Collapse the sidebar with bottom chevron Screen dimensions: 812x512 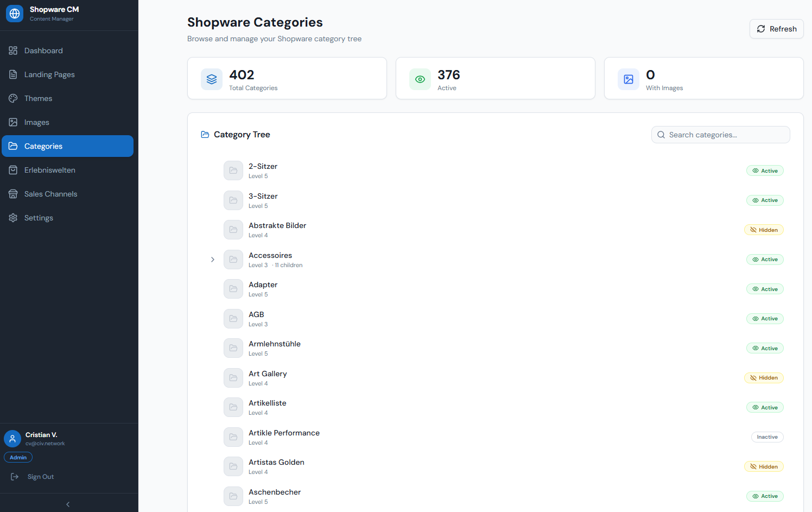(68, 504)
